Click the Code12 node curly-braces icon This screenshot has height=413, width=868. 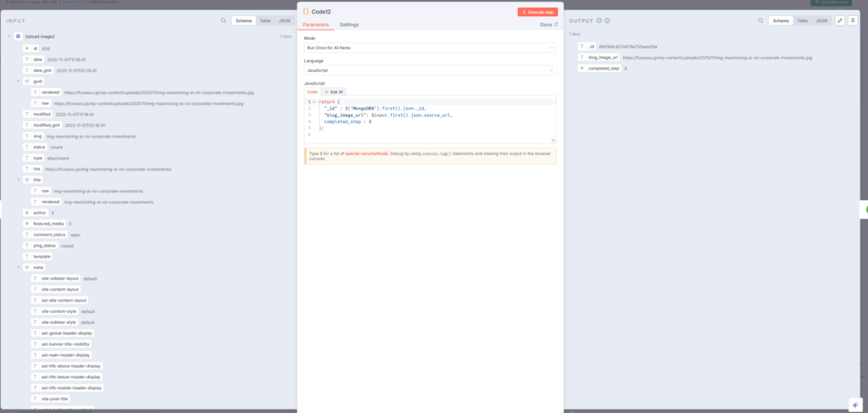click(306, 12)
